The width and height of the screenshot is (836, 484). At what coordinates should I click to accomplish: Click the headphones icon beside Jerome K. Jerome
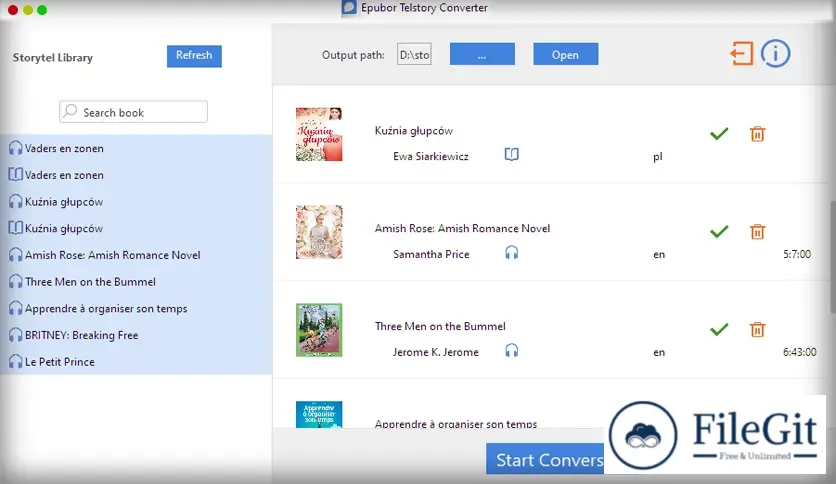coord(511,350)
